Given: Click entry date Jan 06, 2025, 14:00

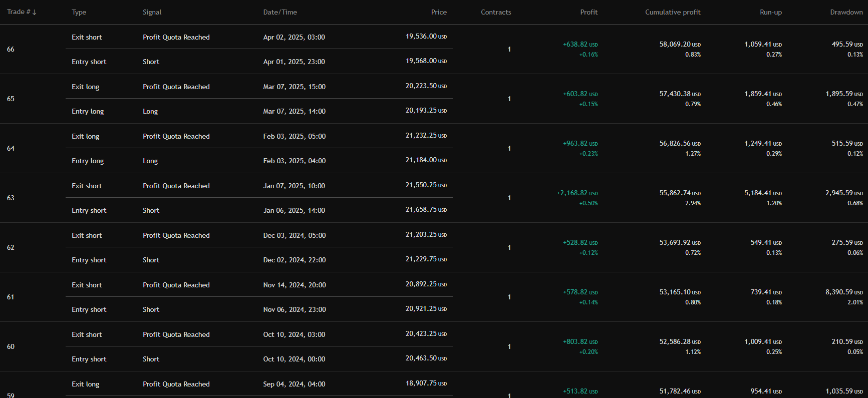Looking at the screenshot, I should tap(294, 210).
